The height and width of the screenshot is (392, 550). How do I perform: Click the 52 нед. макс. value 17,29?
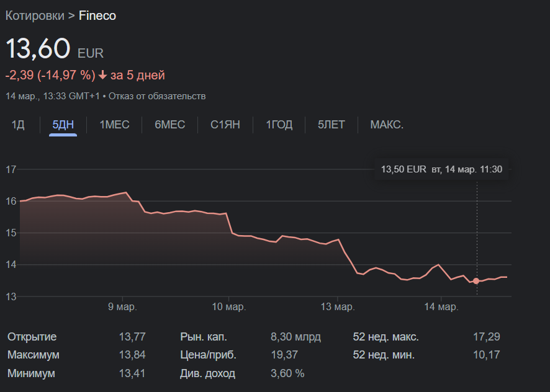pyautogui.click(x=487, y=337)
